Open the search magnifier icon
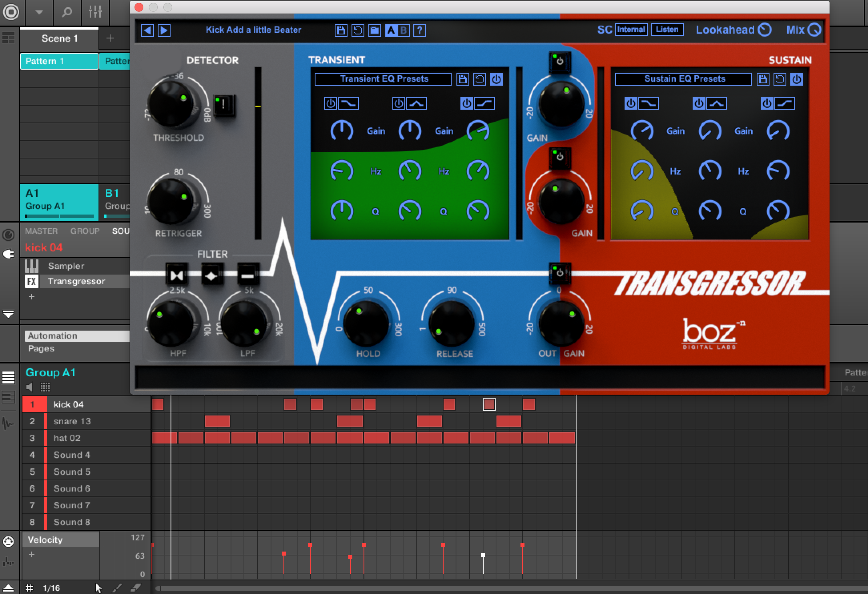The height and width of the screenshot is (594, 868). pos(67,12)
